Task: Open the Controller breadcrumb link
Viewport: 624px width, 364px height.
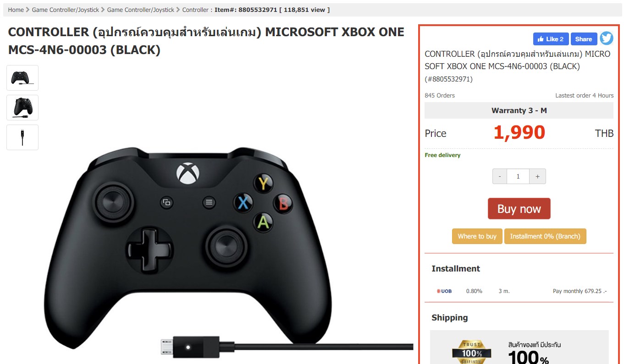Action: (195, 10)
